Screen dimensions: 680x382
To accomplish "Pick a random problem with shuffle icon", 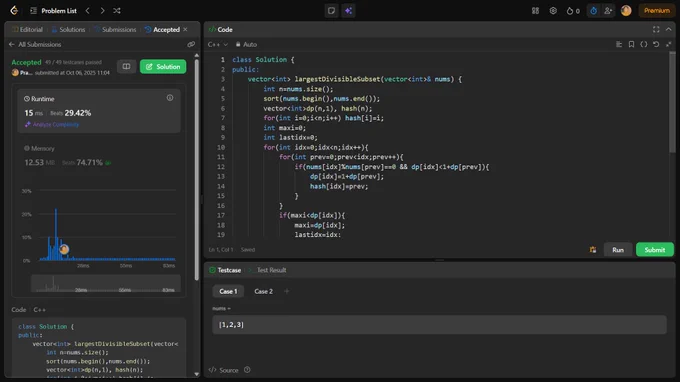I will (117, 10).
